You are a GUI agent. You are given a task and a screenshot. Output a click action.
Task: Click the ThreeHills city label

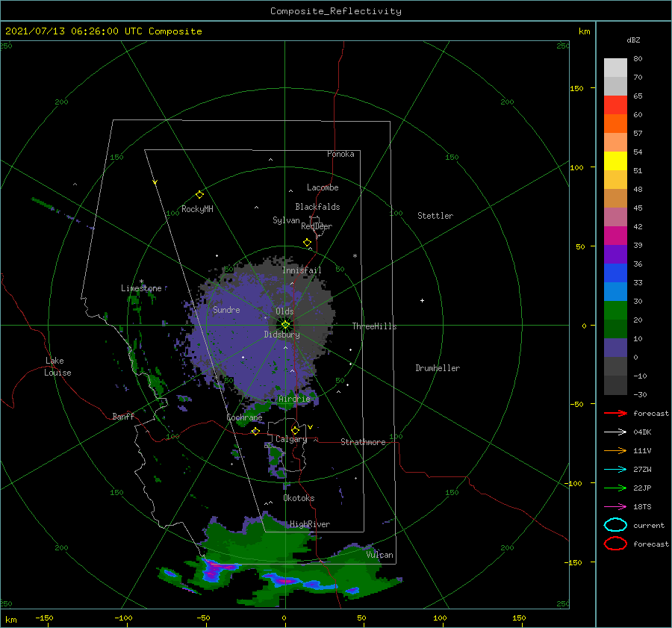tap(375, 326)
